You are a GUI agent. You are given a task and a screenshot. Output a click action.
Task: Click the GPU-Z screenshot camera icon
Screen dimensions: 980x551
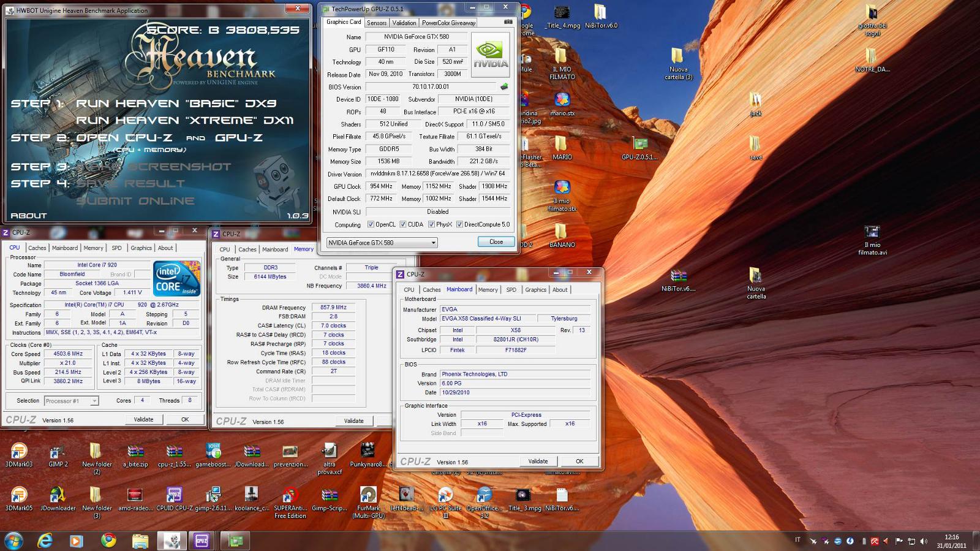coord(508,22)
